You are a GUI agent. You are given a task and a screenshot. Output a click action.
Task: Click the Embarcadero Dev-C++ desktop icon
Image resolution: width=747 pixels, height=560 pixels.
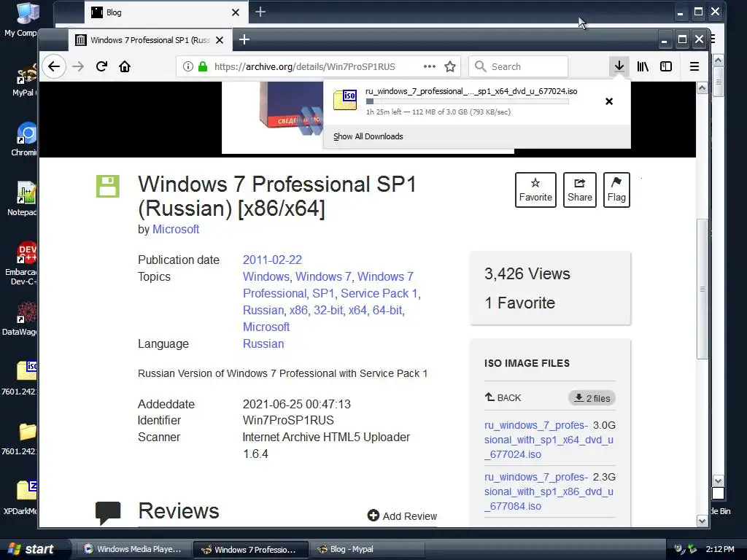(21, 262)
